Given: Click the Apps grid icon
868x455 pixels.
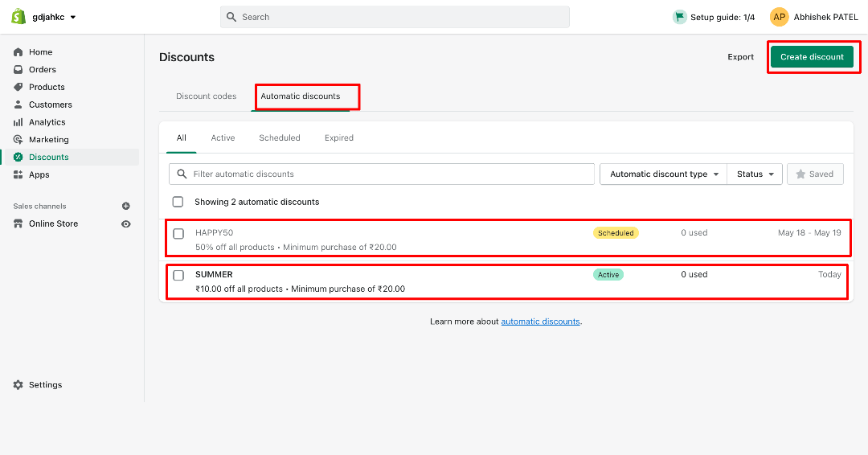Looking at the screenshot, I should coord(18,175).
